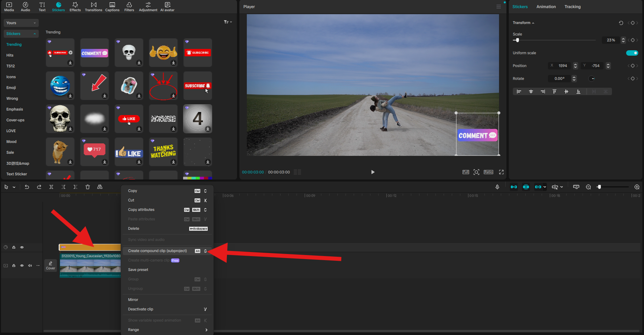Click the Delete trash icon in toolbar
Image resolution: width=644 pixels, height=335 pixels.
[x=88, y=187]
